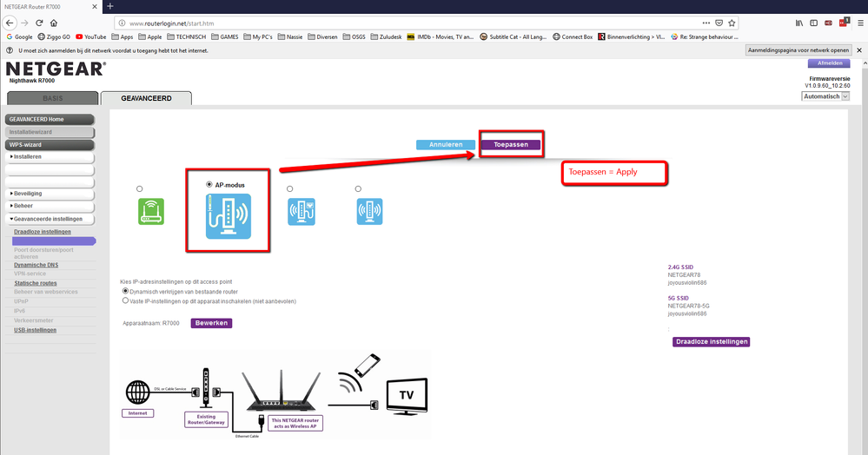Open GEAVANCEERD Home in sidebar
The image size is (868, 455).
(50, 119)
